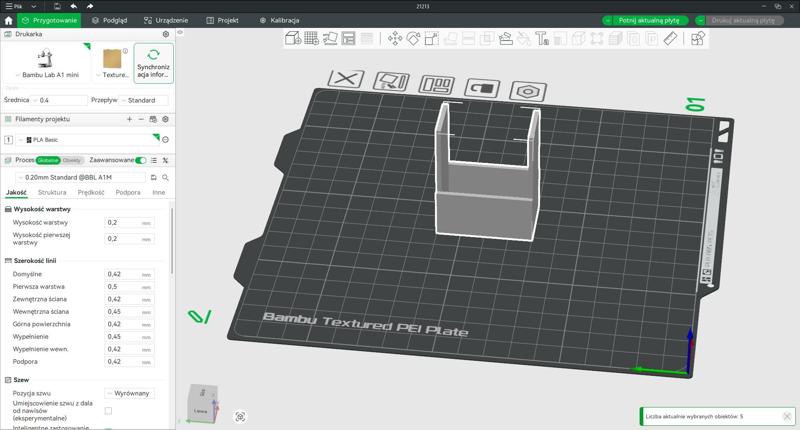Click the Add object cube icon in toolbar

[x=293, y=38]
